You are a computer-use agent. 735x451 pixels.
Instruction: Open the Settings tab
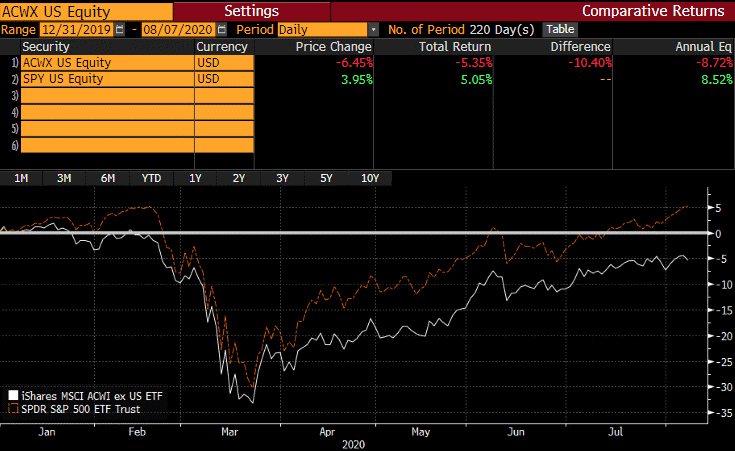[x=252, y=11]
